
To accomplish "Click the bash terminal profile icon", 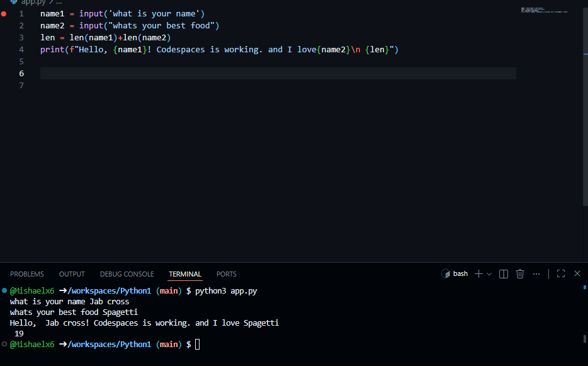I will [446, 273].
